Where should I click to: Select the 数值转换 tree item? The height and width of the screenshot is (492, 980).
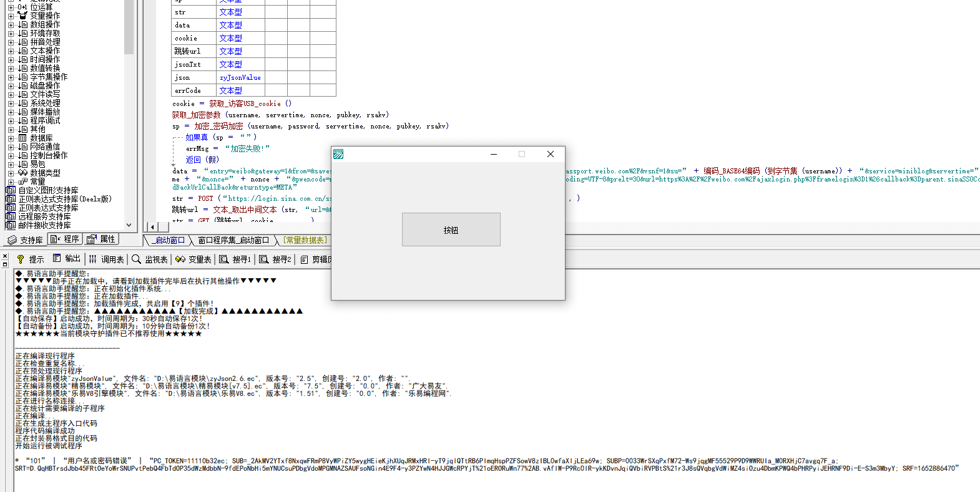click(x=45, y=68)
